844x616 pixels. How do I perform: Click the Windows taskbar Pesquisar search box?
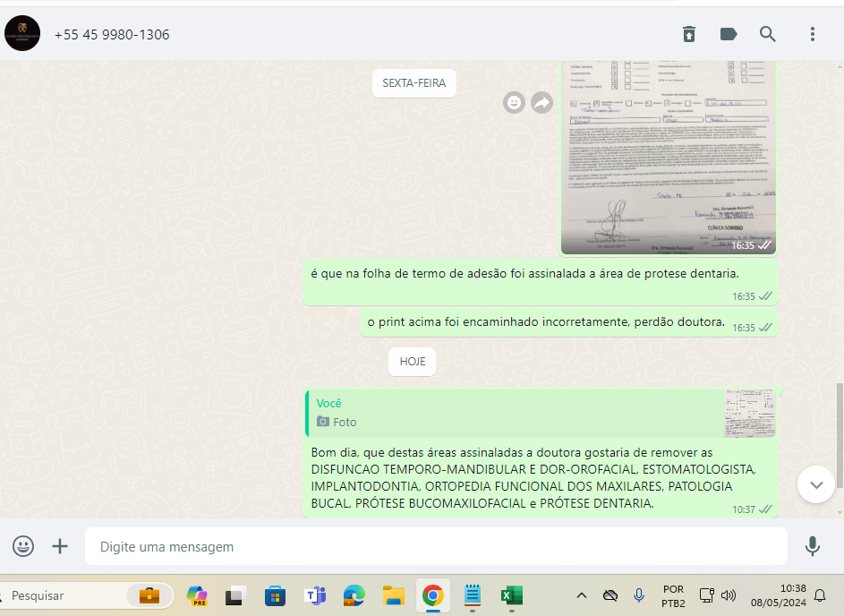click(x=86, y=595)
